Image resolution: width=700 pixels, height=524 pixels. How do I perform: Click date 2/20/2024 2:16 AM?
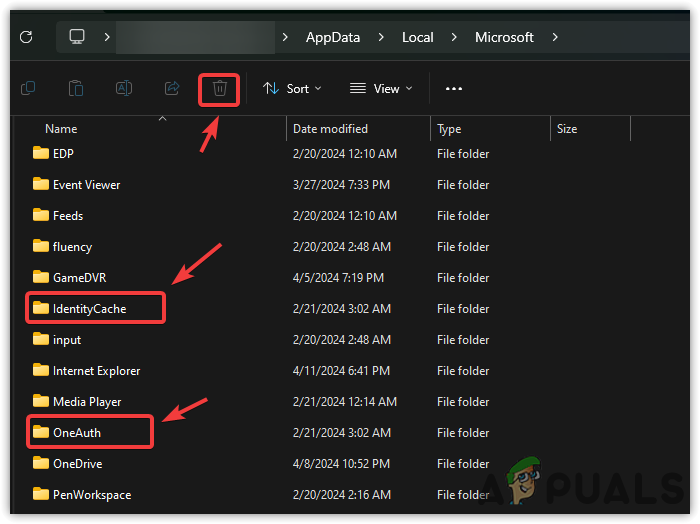click(x=342, y=495)
